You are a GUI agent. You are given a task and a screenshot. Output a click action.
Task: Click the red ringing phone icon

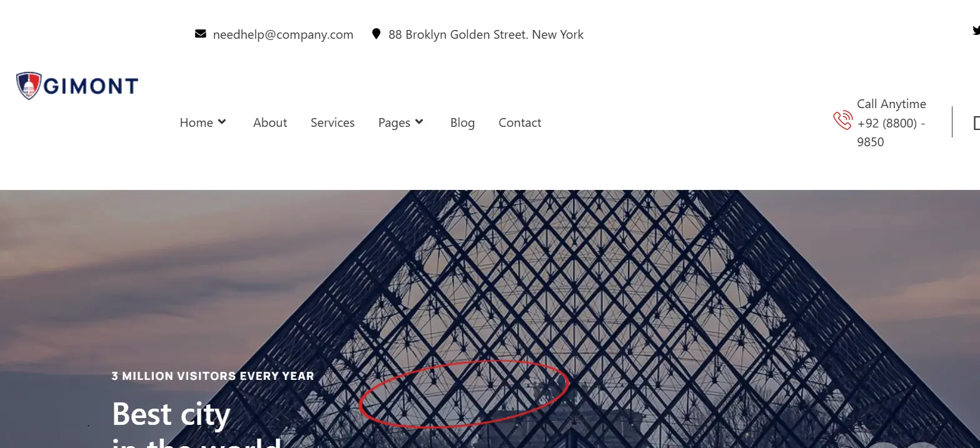click(x=842, y=120)
